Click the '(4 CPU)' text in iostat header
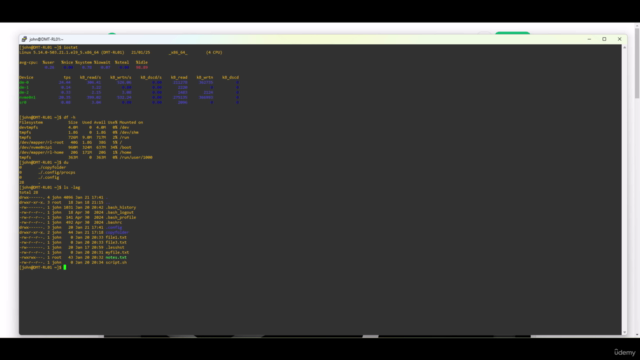The image size is (640, 360). pyautogui.click(x=214, y=52)
